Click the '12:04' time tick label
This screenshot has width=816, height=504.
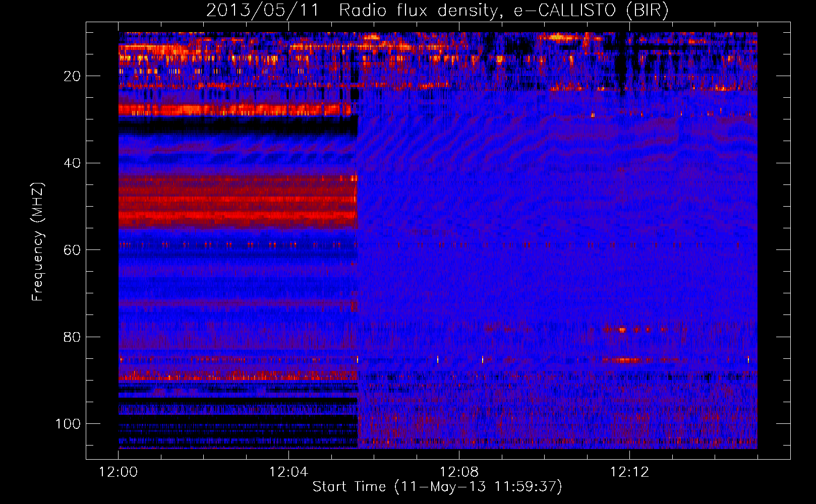[288, 472]
